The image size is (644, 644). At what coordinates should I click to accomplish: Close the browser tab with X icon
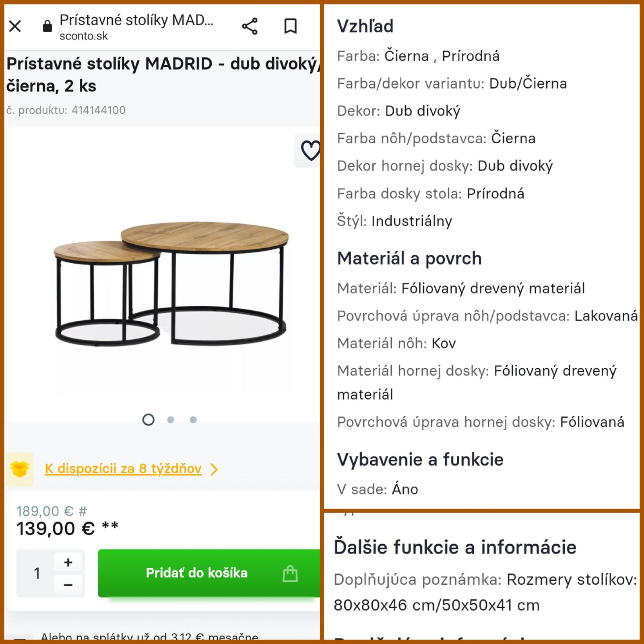pos(15,27)
